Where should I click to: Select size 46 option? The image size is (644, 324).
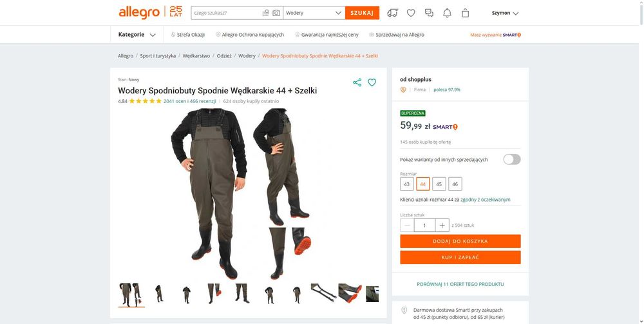coord(455,184)
